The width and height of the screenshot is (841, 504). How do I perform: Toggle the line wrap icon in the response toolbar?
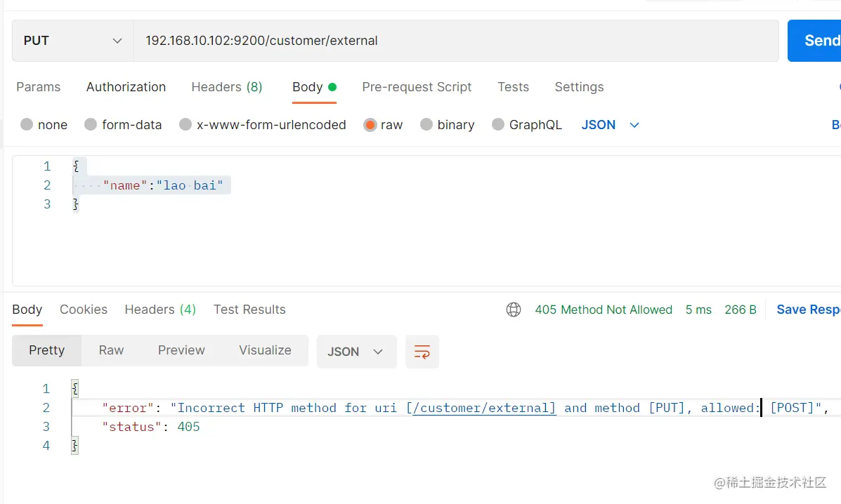pos(422,352)
